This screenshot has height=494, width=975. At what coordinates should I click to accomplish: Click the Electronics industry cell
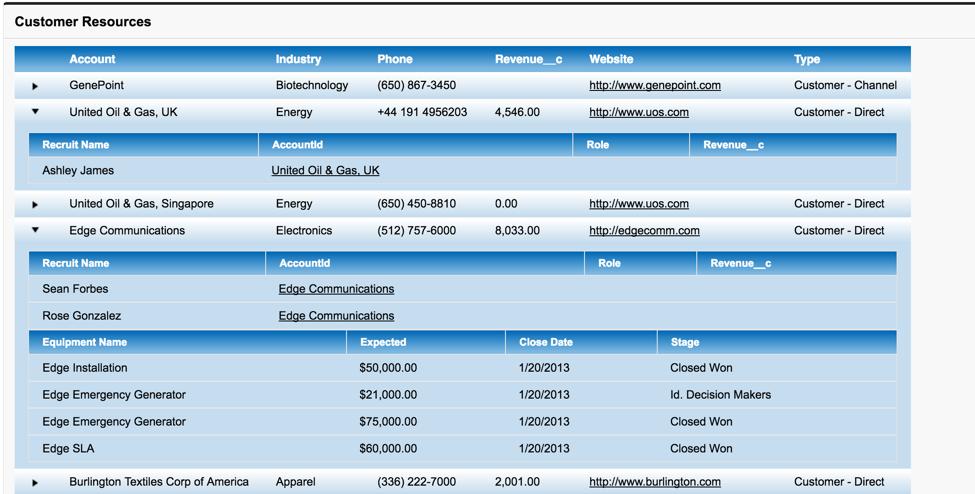pyautogui.click(x=303, y=230)
